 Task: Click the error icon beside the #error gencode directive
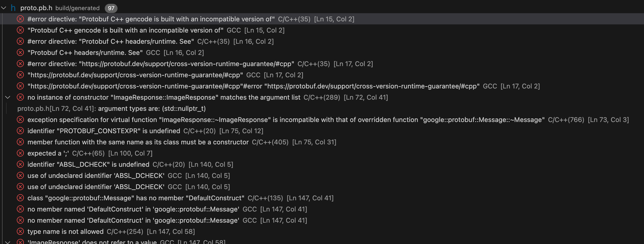20,19
